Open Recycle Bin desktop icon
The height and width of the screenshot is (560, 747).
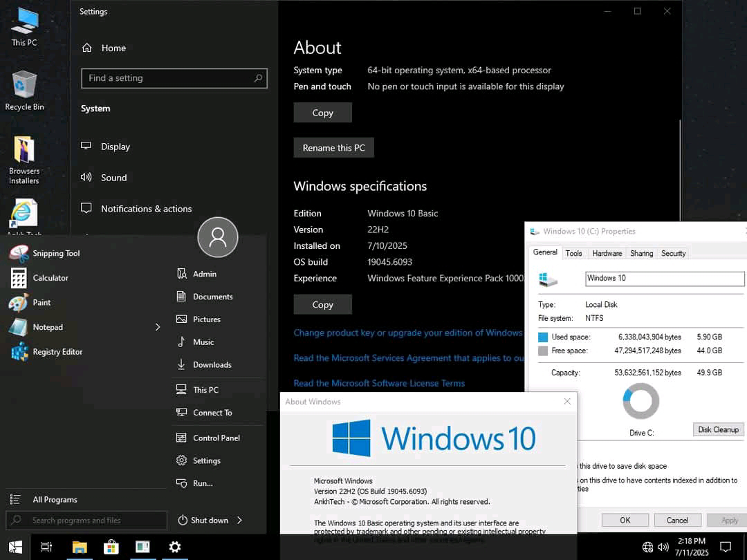(24, 91)
